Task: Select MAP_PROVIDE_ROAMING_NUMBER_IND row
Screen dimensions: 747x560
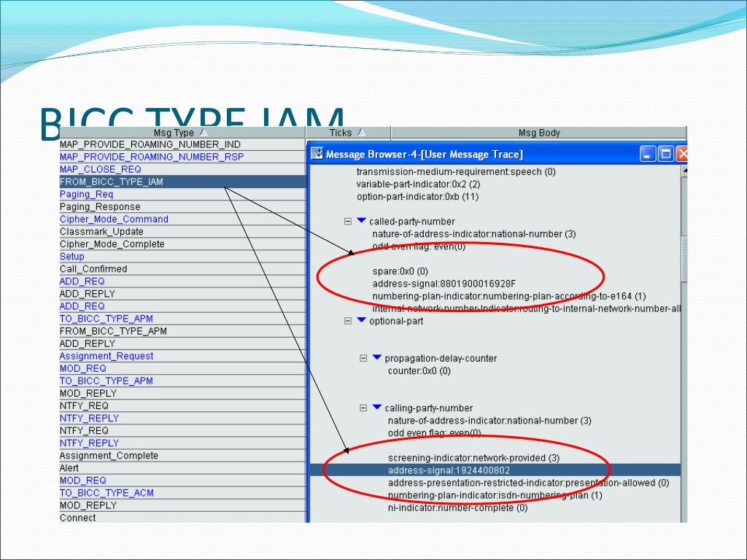Action: [x=182, y=144]
